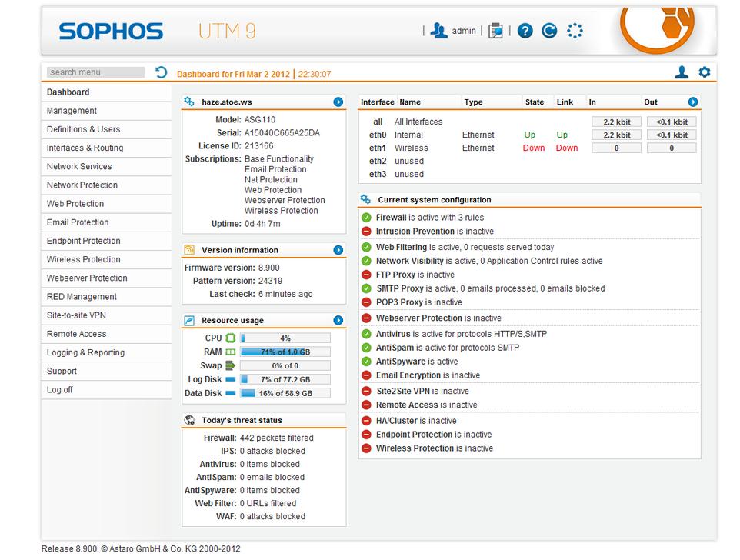Toggle the Firewall active status icon
The width and height of the screenshot is (740, 560).
point(366,218)
